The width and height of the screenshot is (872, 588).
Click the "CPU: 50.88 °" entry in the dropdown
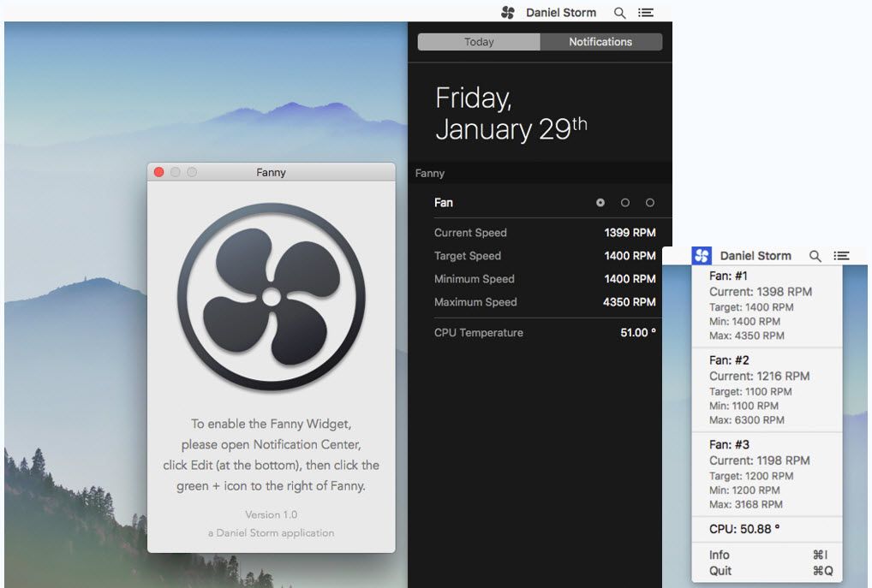(744, 529)
